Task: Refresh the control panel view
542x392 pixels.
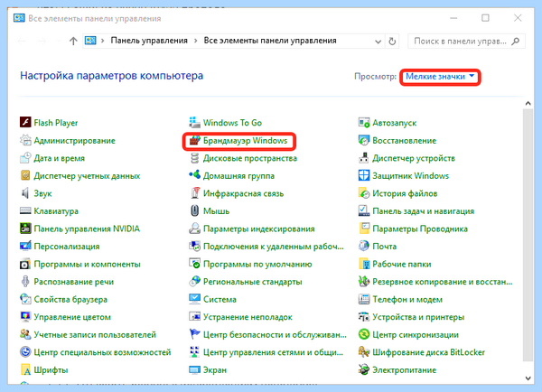Action: (392, 42)
